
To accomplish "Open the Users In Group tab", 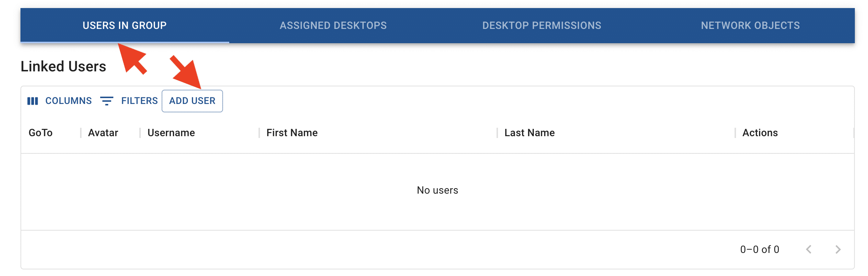I will (125, 25).
